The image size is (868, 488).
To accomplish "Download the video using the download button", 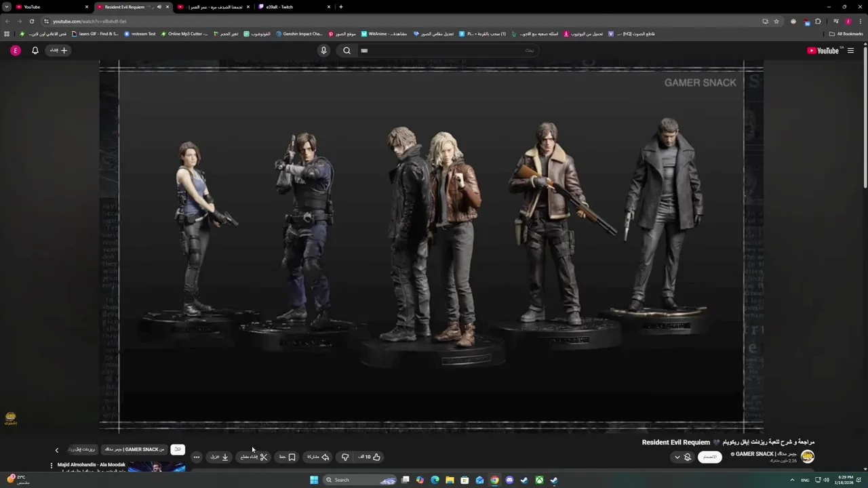I will click(220, 457).
